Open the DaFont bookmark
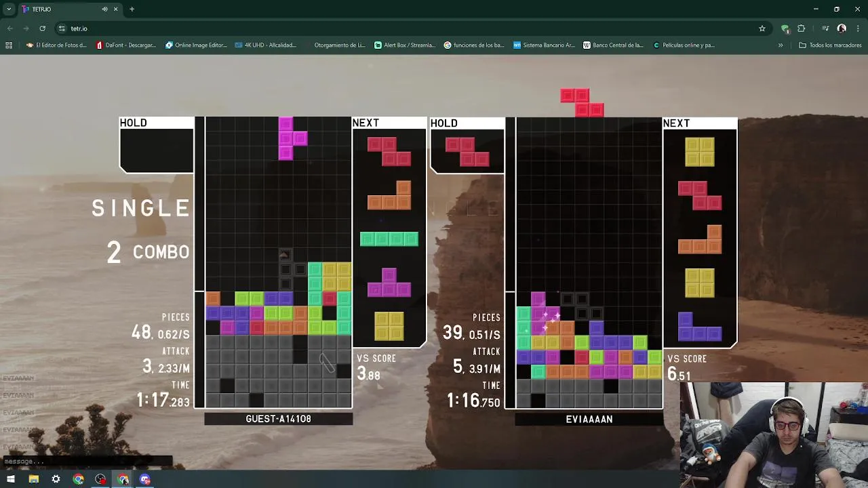Viewport: 868px width, 488px height. point(126,45)
